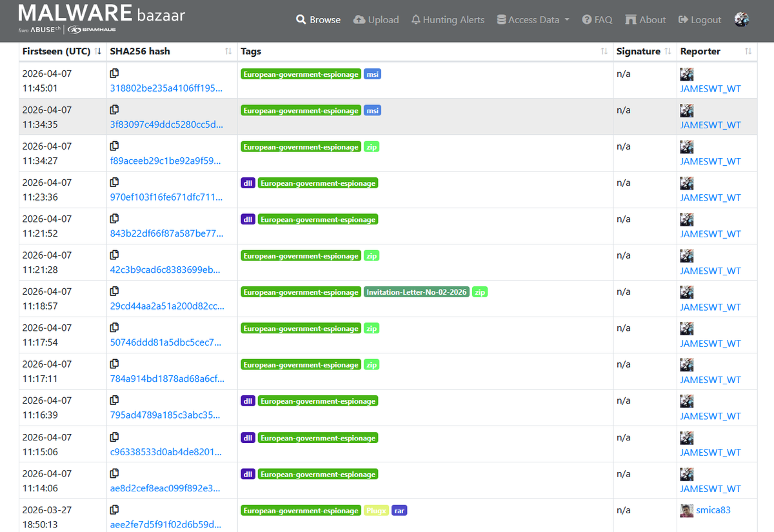774x532 pixels.
Task: Click the Hunting Alerts bell icon
Action: pyautogui.click(x=415, y=19)
